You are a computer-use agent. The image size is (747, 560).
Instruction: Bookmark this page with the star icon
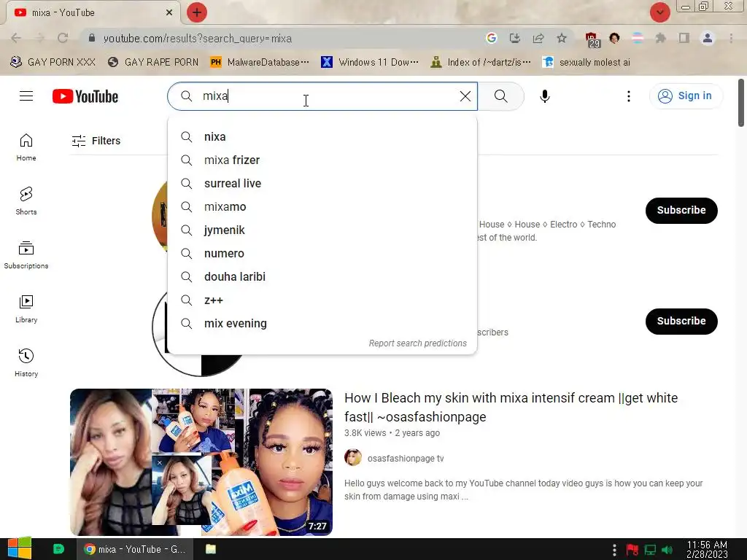point(562,38)
